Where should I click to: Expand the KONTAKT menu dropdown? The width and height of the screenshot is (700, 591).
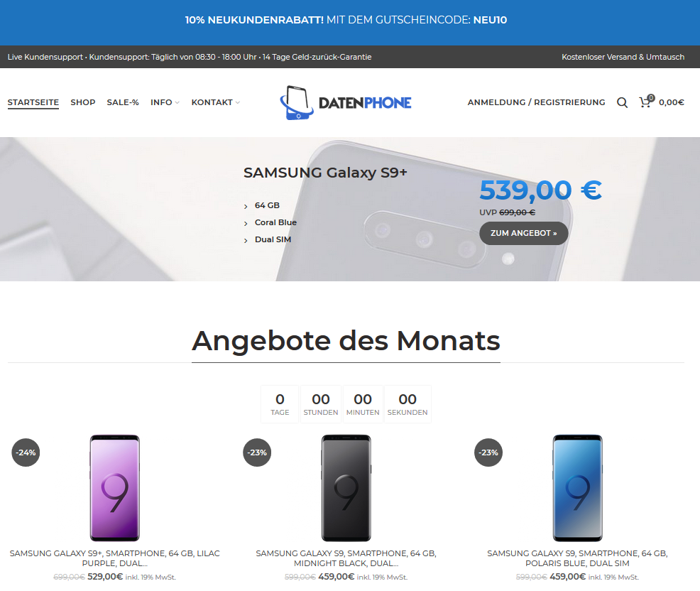[x=216, y=102]
